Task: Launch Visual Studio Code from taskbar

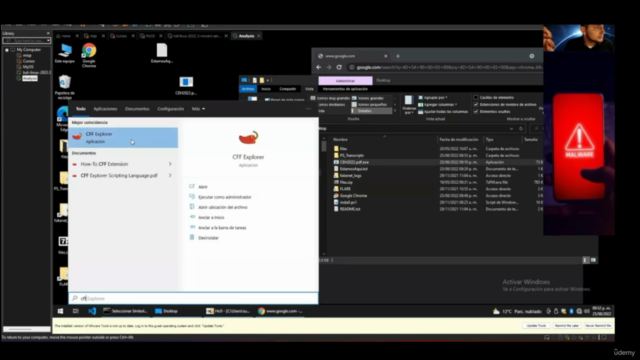Action: (x=92, y=311)
